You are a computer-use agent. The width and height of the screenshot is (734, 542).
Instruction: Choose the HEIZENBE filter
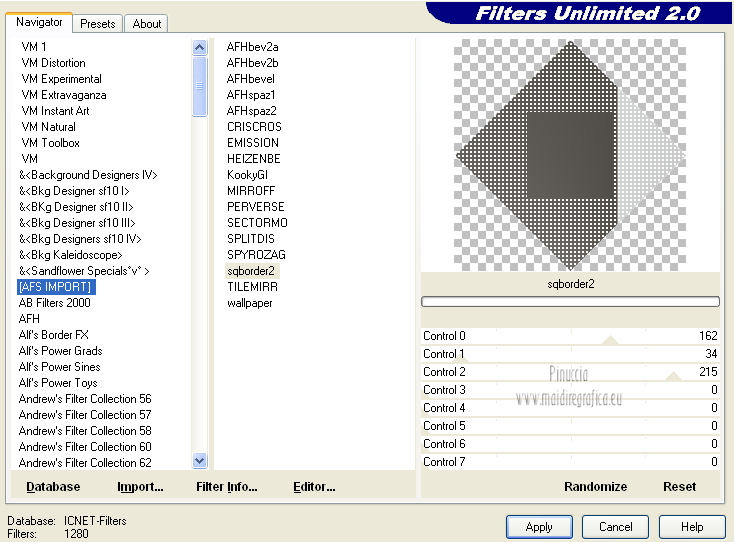[x=253, y=159]
